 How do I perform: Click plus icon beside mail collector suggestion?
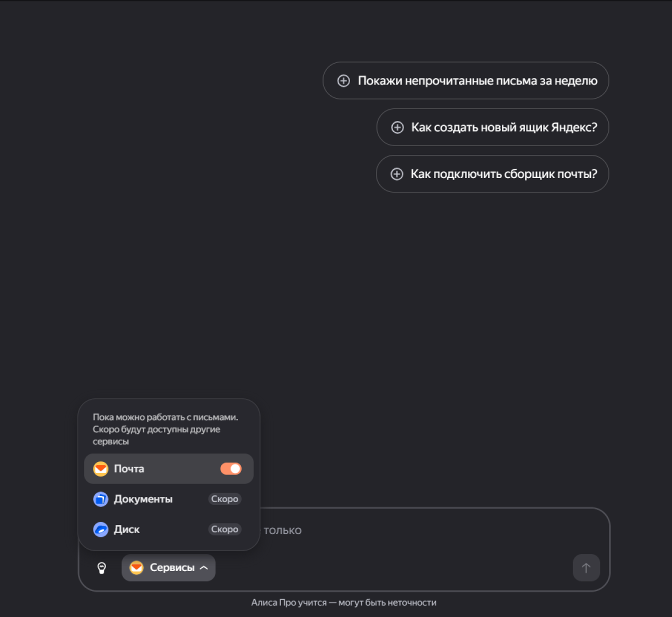pos(397,174)
